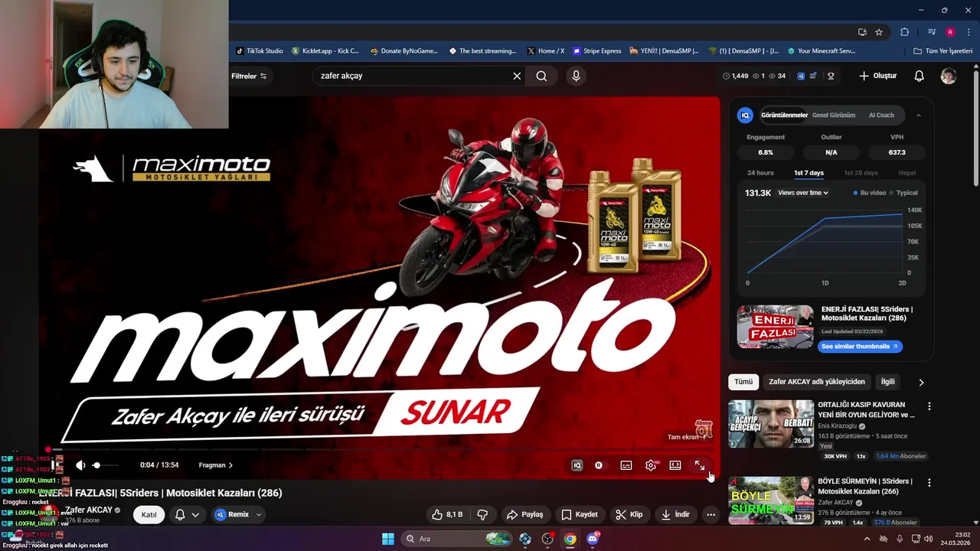Toggle subtitles in the player
Screen dimensions: 980x551
[x=626, y=465]
